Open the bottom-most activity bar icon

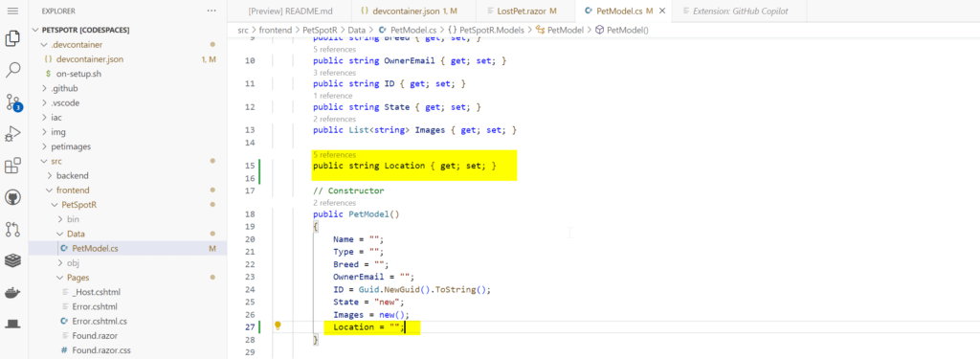pos(12,324)
